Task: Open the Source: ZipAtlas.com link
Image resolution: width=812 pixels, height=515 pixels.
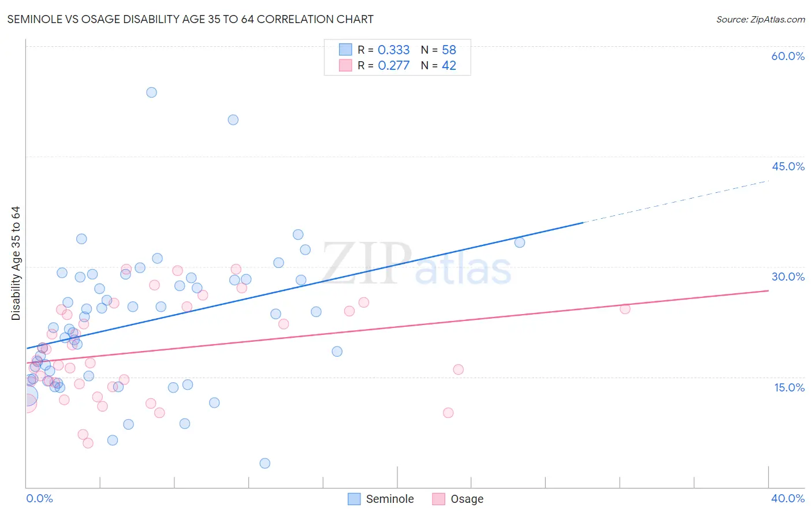Action: (x=761, y=19)
